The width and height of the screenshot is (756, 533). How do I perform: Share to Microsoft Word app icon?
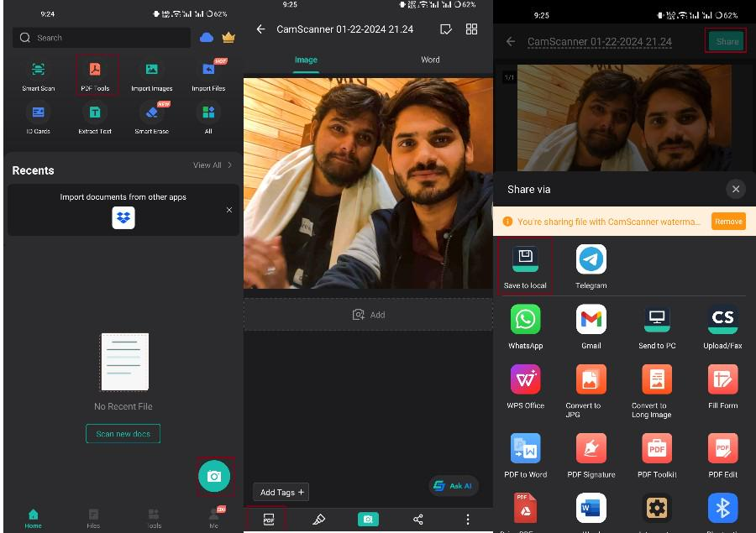point(591,508)
